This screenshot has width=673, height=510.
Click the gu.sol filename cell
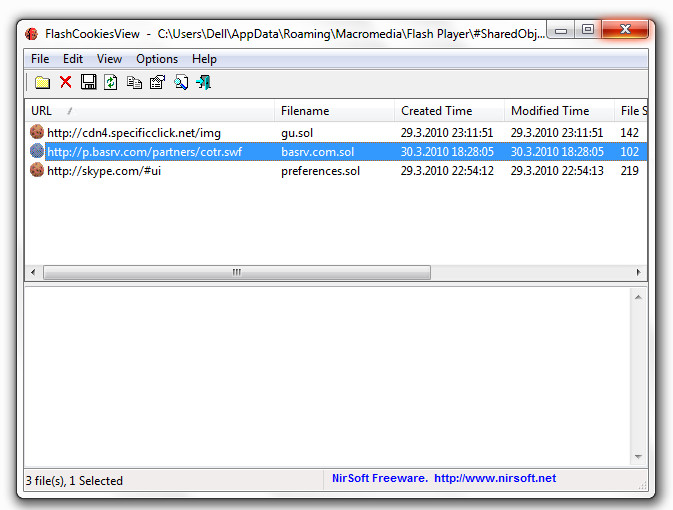click(297, 133)
